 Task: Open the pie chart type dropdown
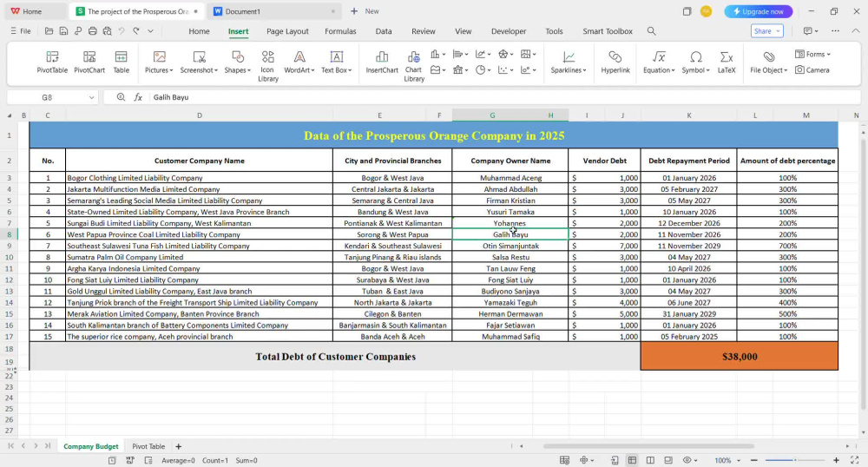(x=483, y=69)
